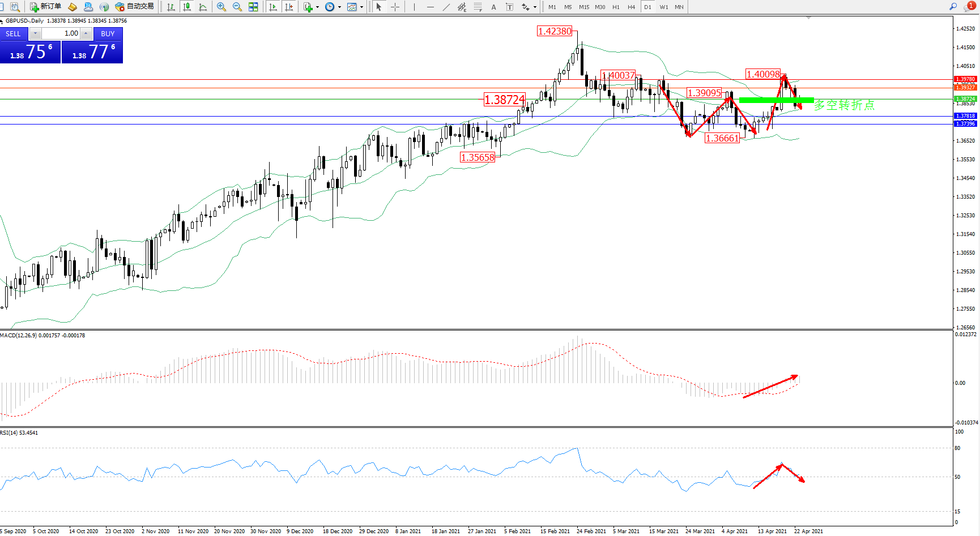The width and height of the screenshot is (980, 536).
Task: Click the SELL one-click trading button
Action: [14, 33]
